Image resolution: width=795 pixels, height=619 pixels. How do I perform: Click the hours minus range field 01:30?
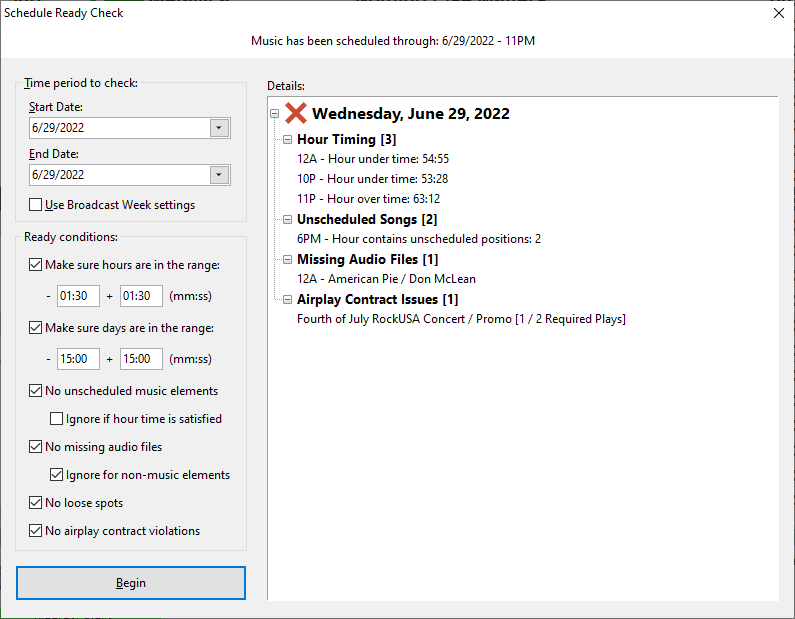pyautogui.click(x=78, y=296)
